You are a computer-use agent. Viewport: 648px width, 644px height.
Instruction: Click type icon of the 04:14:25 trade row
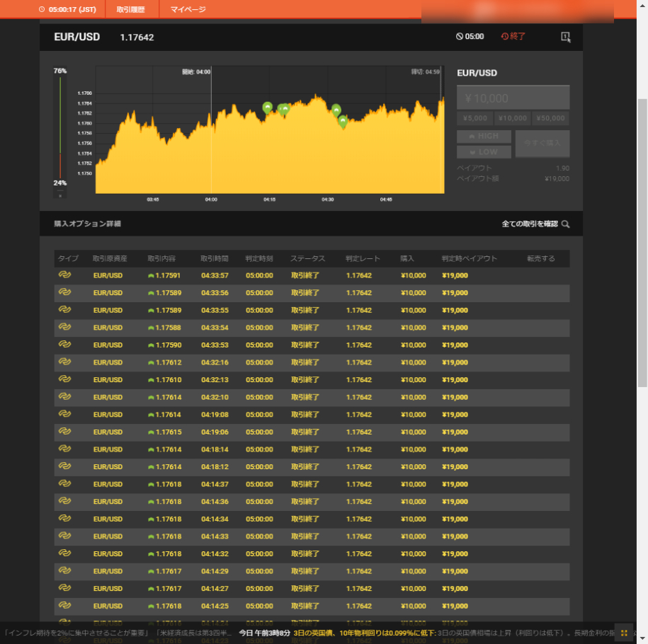[x=64, y=605]
